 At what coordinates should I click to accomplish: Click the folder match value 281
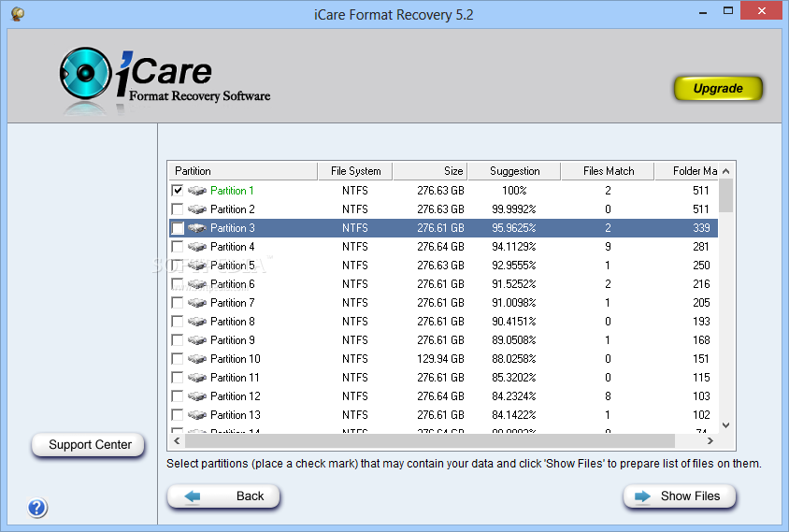701,247
